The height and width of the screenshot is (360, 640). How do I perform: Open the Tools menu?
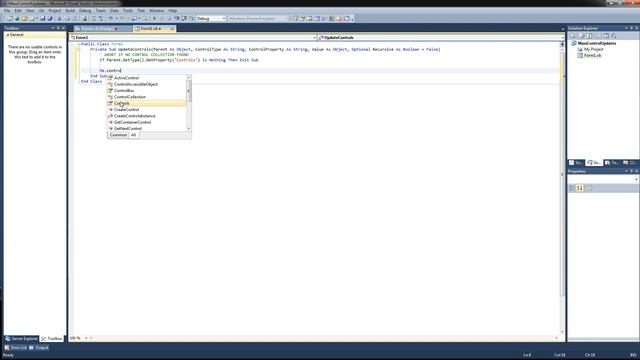pos(128,11)
